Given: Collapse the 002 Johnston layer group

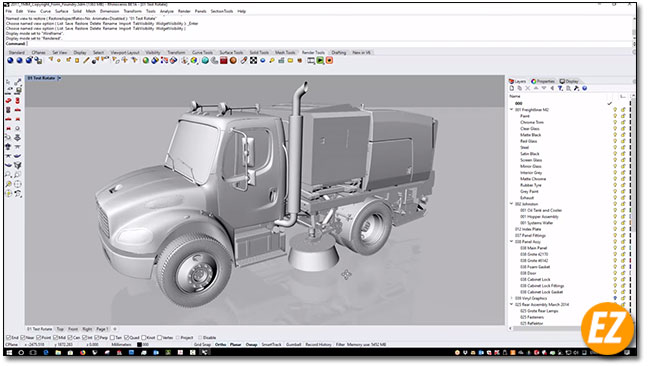Looking at the screenshot, I should point(512,204).
